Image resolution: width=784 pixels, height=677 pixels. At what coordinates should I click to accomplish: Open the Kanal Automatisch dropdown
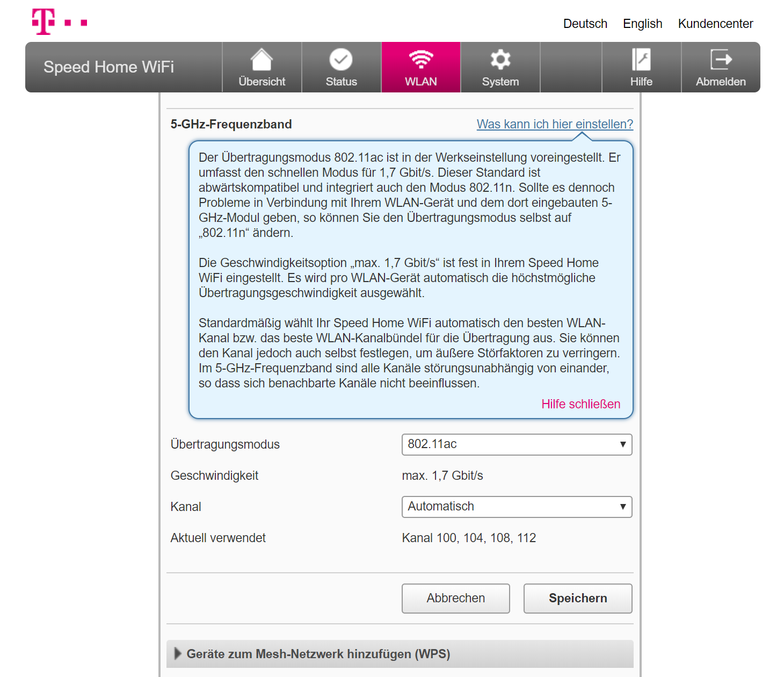pyautogui.click(x=517, y=507)
